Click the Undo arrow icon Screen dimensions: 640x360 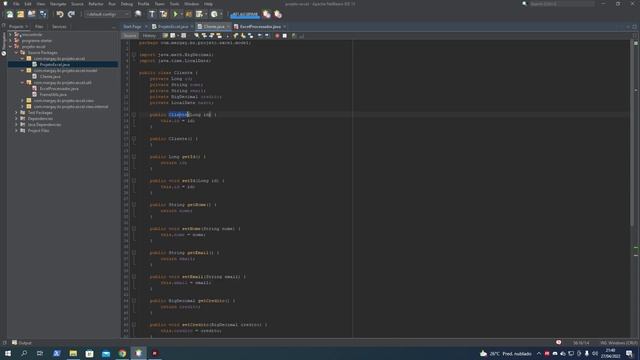60,14
